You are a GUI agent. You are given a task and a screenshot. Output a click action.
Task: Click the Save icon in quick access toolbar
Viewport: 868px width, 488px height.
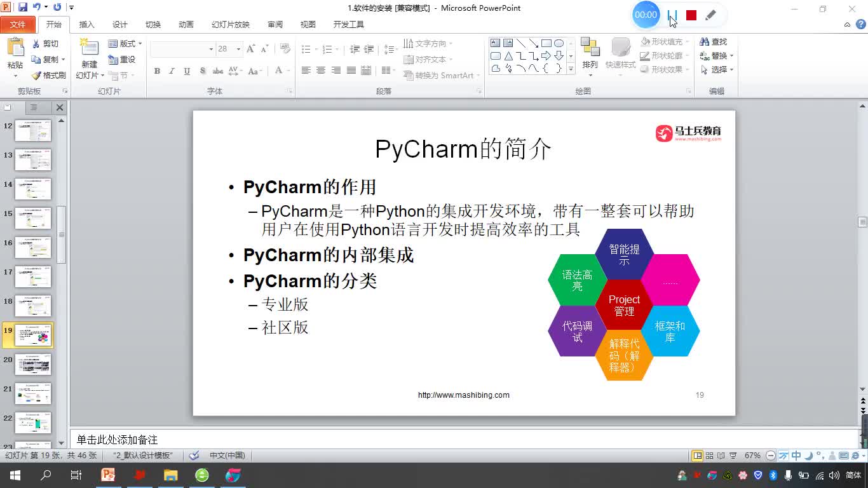23,8
